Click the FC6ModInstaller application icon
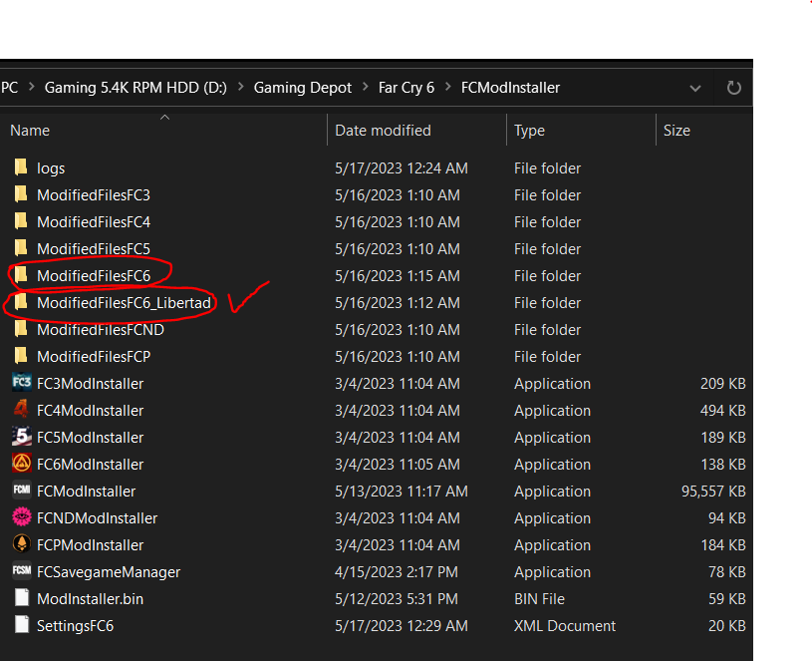 (x=21, y=464)
